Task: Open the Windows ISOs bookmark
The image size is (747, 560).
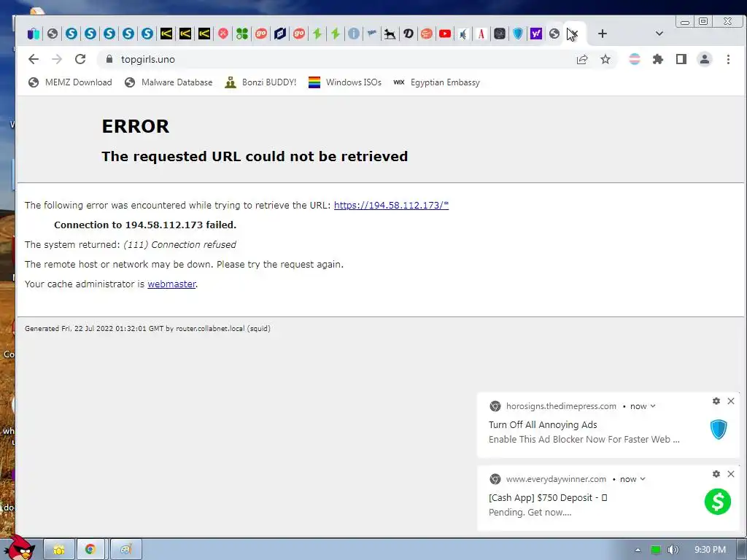Action: tap(345, 82)
